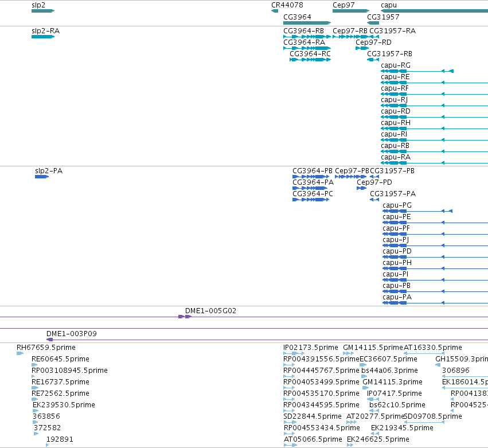Select the capu-PB protein feature
488x448 pixels.
(435, 292)
